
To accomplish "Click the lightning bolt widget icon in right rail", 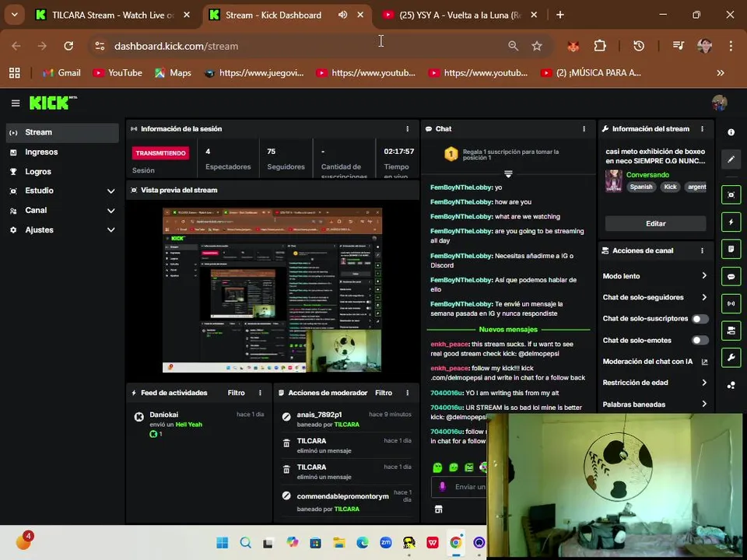I will pyautogui.click(x=731, y=222).
